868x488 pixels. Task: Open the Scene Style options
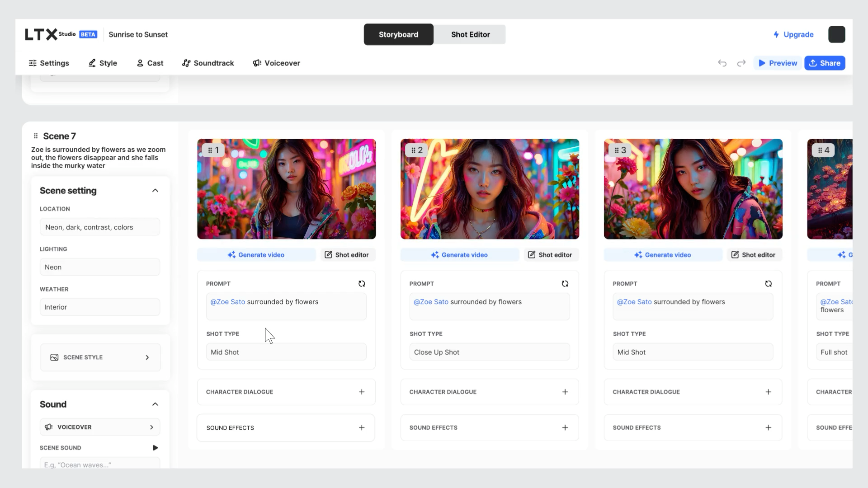point(100,357)
